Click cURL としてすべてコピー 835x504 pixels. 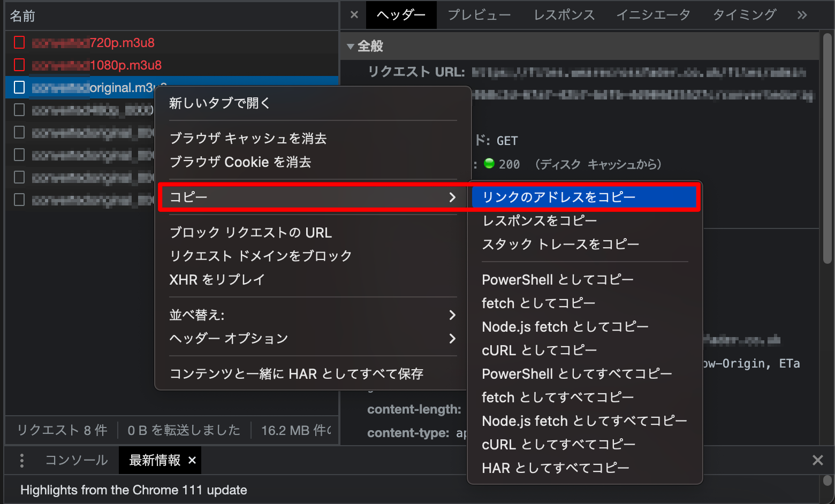point(584,445)
